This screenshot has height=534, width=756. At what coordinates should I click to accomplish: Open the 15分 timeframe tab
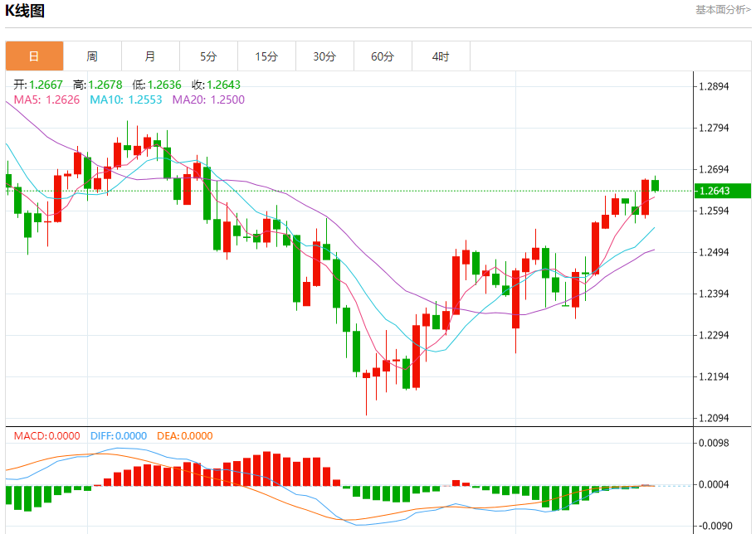tap(266, 56)
